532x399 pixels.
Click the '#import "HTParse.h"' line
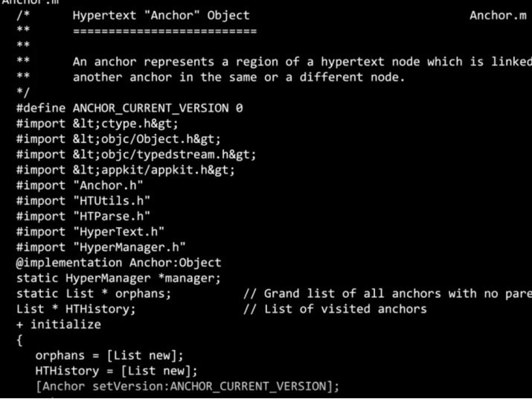(83, 216)
